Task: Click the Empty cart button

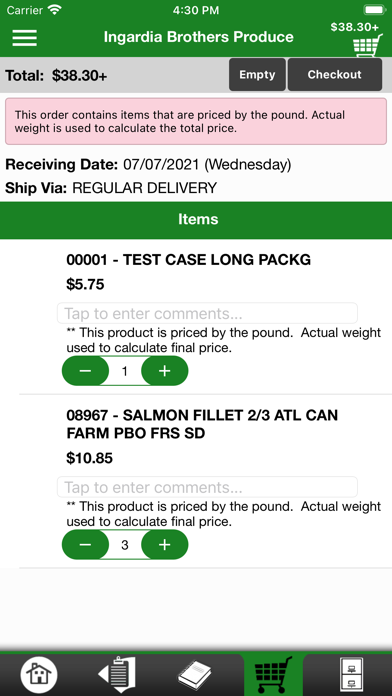Action: (257, 75)
